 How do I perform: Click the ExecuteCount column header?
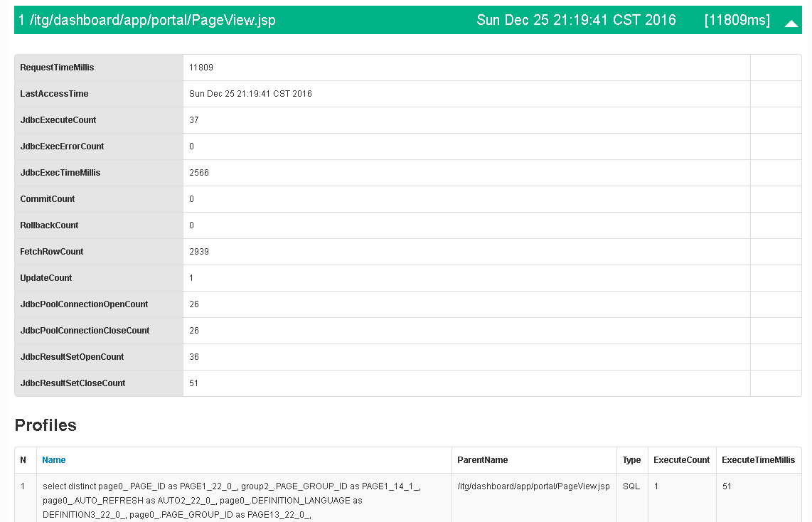[x=681, y=460]
